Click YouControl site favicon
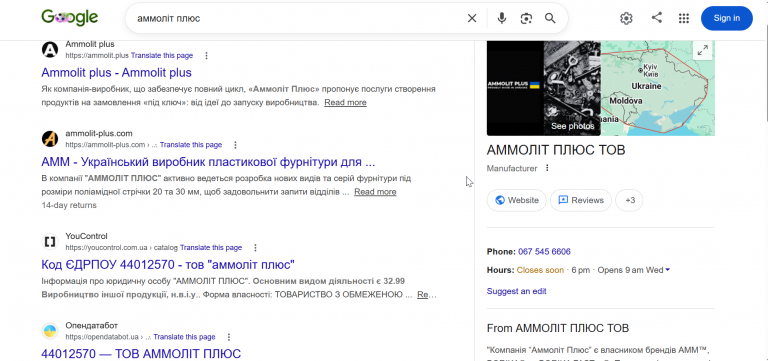768x361 pixels. click(50, 241)
